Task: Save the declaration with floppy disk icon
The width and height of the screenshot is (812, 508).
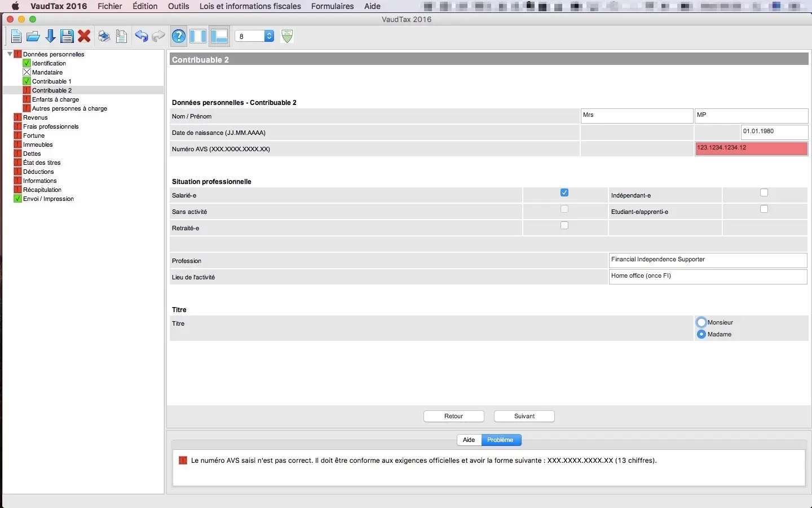Action: (67, 37)
